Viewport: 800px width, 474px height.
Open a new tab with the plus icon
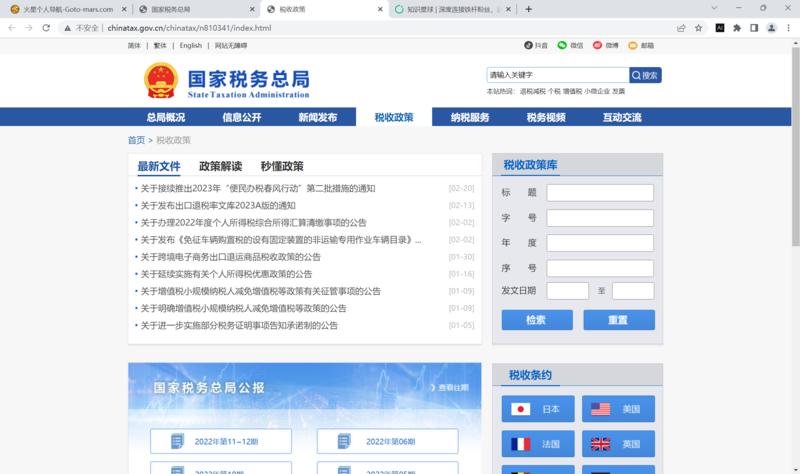point(529,9)
